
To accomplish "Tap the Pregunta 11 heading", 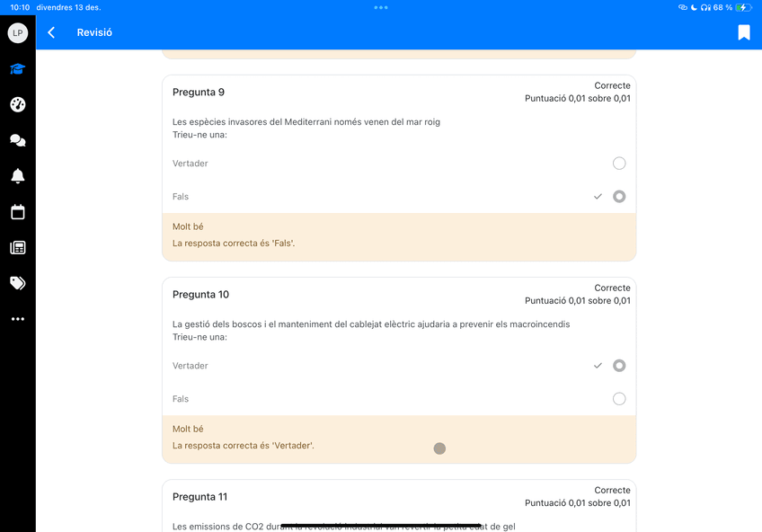I will pyautogui.click(x=200, y=497).
